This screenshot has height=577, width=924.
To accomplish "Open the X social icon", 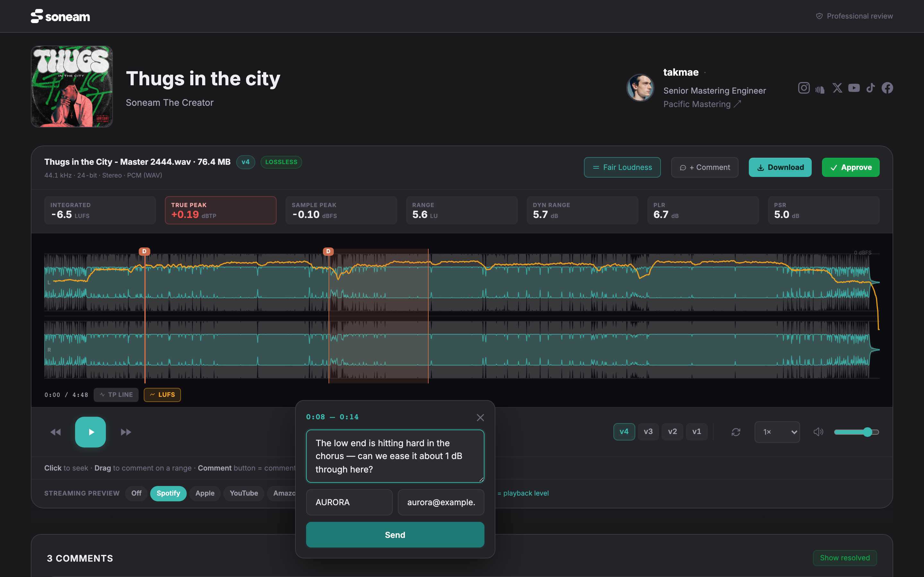I will pos(837,88).
